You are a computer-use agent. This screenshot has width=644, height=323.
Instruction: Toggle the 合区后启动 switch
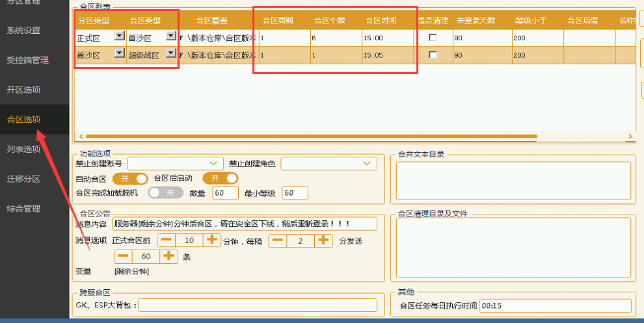pyautogui.click(x=221, y=178)
